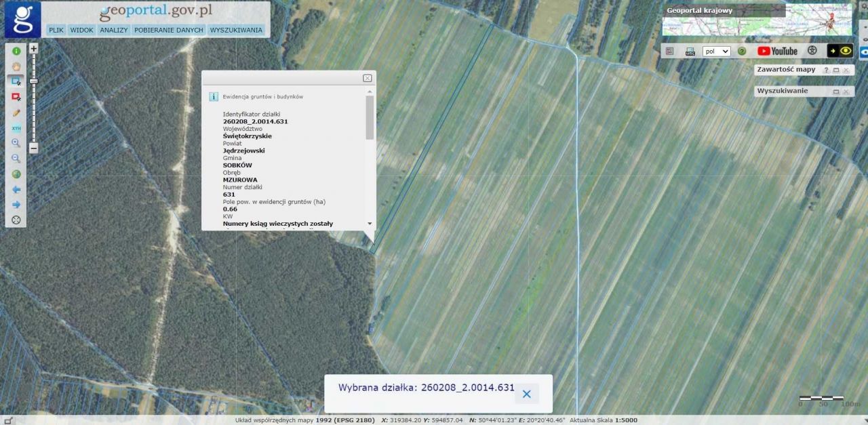868x425 pixels.
Task: Open the ANALIZY menu
Action: [x=114, y=30]
